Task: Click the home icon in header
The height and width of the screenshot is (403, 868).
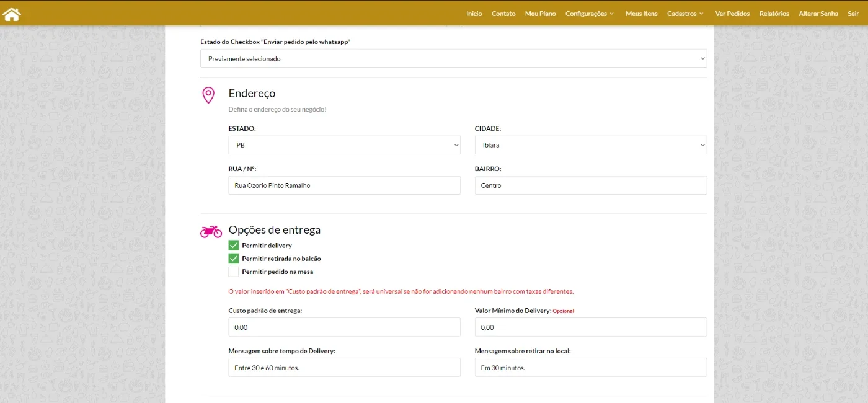Action: (x=12, y=14)
